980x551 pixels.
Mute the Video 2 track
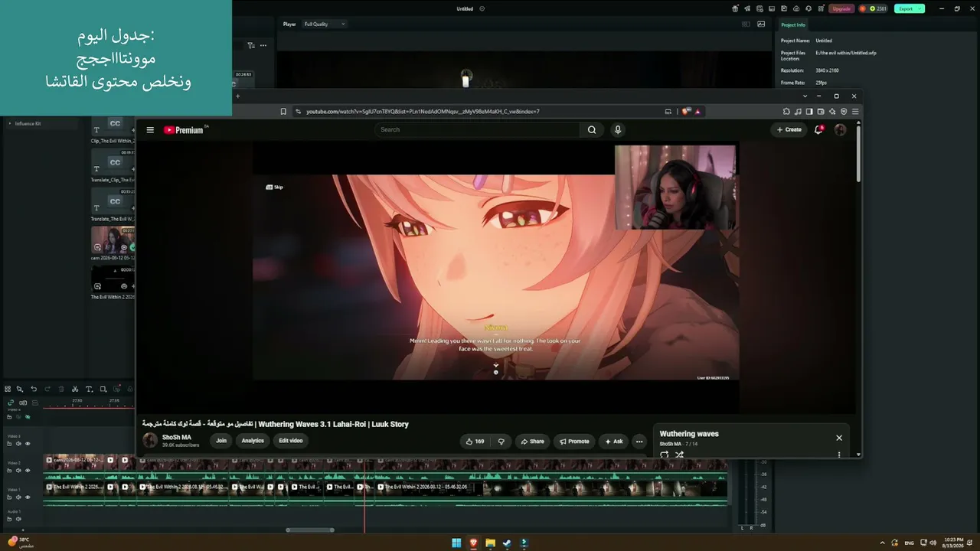(x=18, y=471)
